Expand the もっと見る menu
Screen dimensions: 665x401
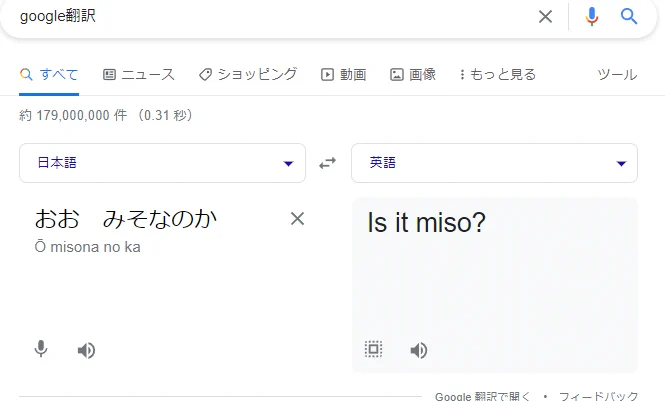click(x=498, y=75)
